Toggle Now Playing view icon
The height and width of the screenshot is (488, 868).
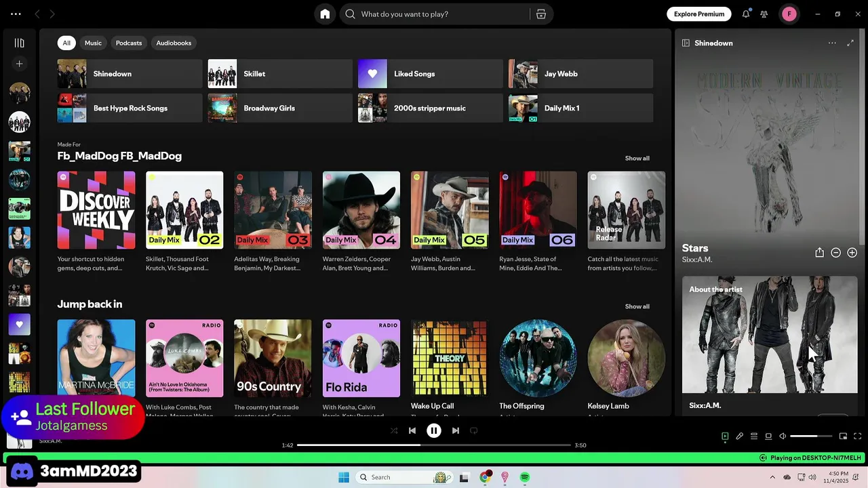[x=725, y=436]
